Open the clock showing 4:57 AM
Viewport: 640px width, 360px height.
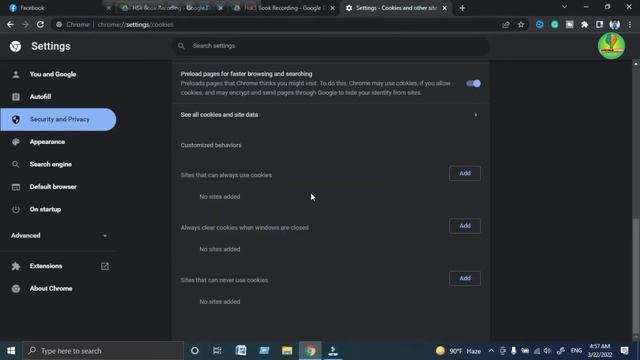point(600,351)
